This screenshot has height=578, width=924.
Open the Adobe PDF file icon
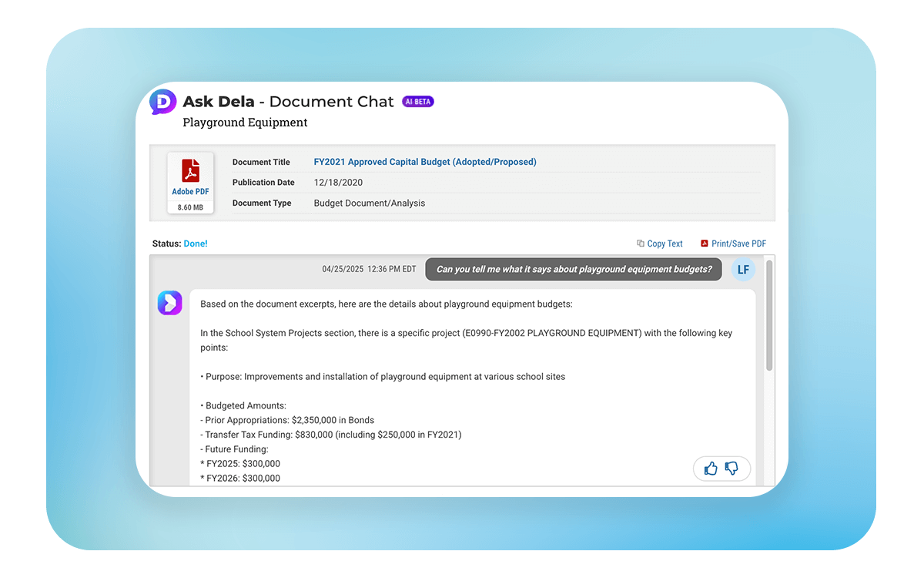pyautogui.click(x=190, y=170)
